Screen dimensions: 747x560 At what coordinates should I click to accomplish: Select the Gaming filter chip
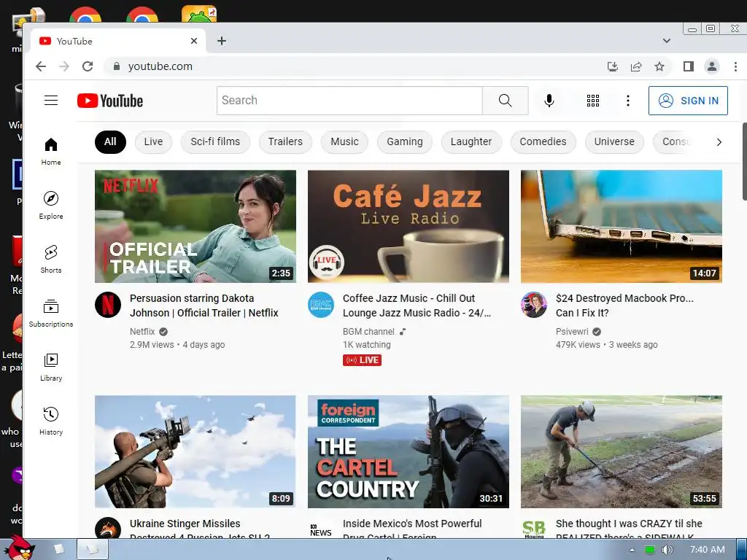point(404,142)
